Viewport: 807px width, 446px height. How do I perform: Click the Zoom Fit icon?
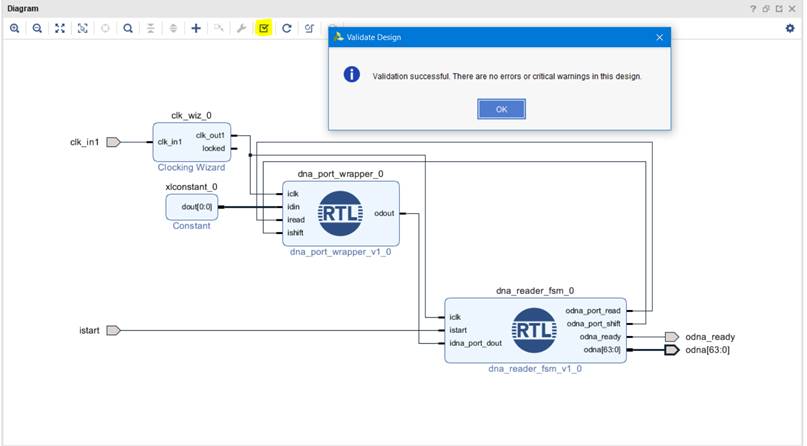[60, 29]
